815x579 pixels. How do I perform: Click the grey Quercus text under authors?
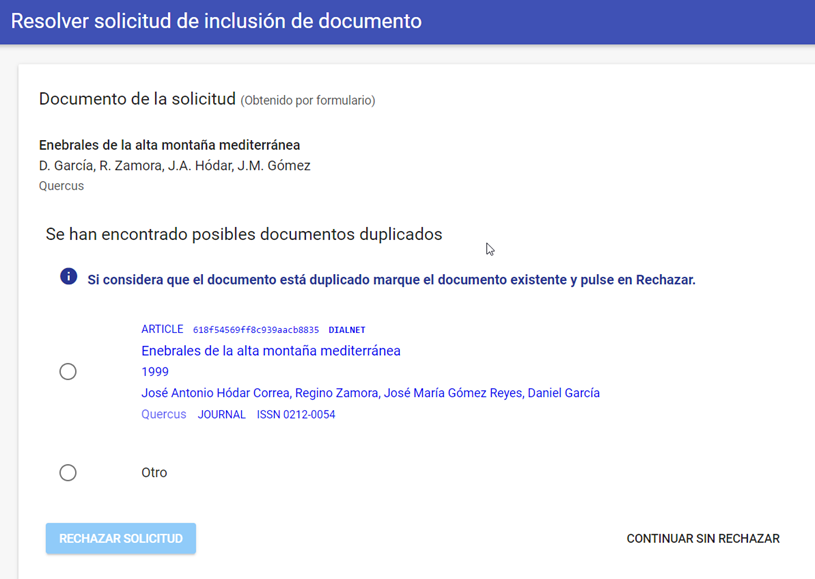[x=61, y=186]
